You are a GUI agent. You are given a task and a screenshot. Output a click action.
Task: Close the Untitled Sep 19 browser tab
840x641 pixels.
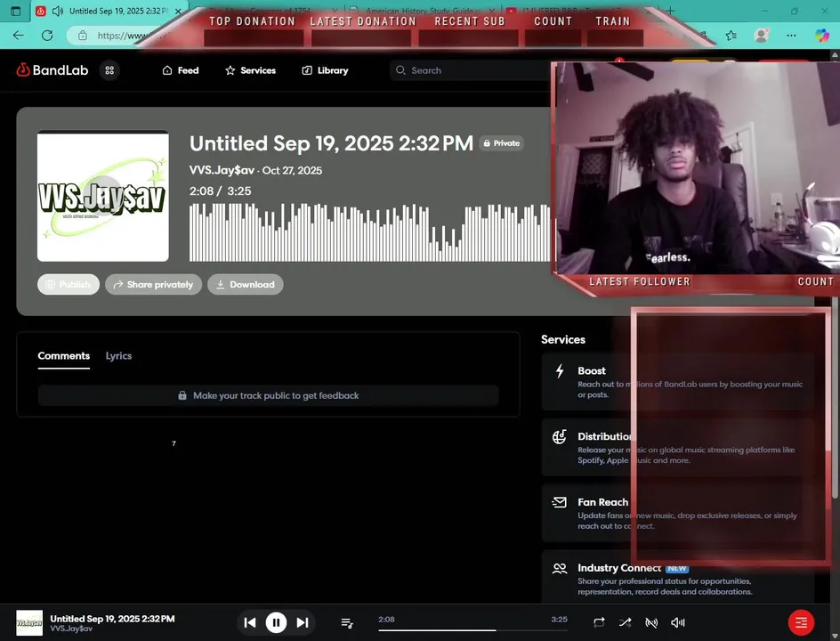click(178, 11)
